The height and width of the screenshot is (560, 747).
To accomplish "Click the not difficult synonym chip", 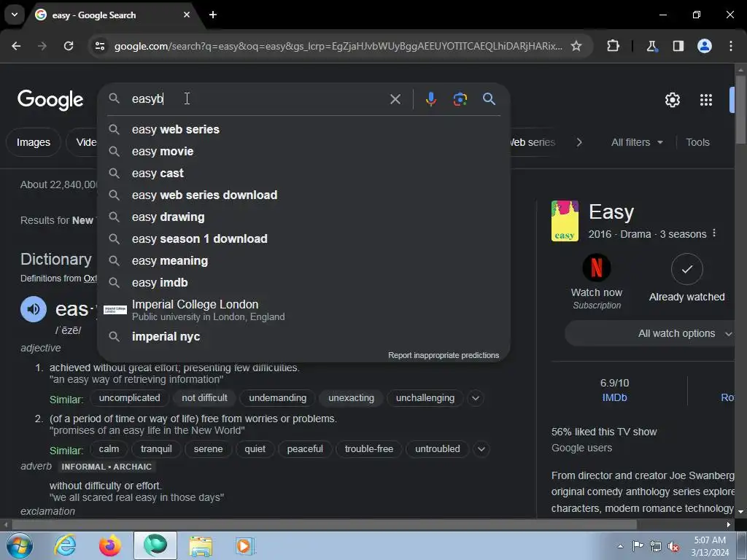I will (x=204, y=397).
